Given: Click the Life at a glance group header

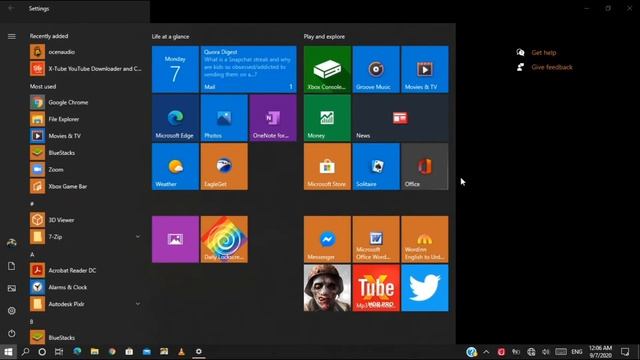Looking at the screenshot, I should pyautogui.click(x=171, y=36).
